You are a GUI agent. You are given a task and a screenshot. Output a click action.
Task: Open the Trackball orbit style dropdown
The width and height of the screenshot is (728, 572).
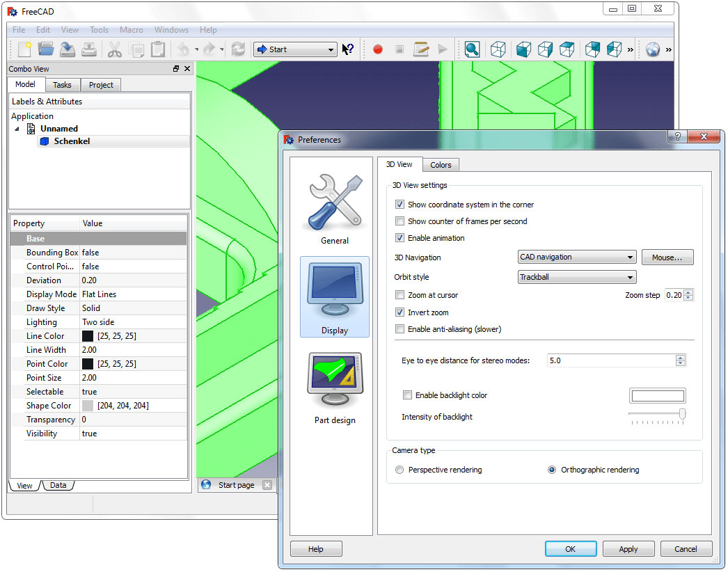click(577, 277)
